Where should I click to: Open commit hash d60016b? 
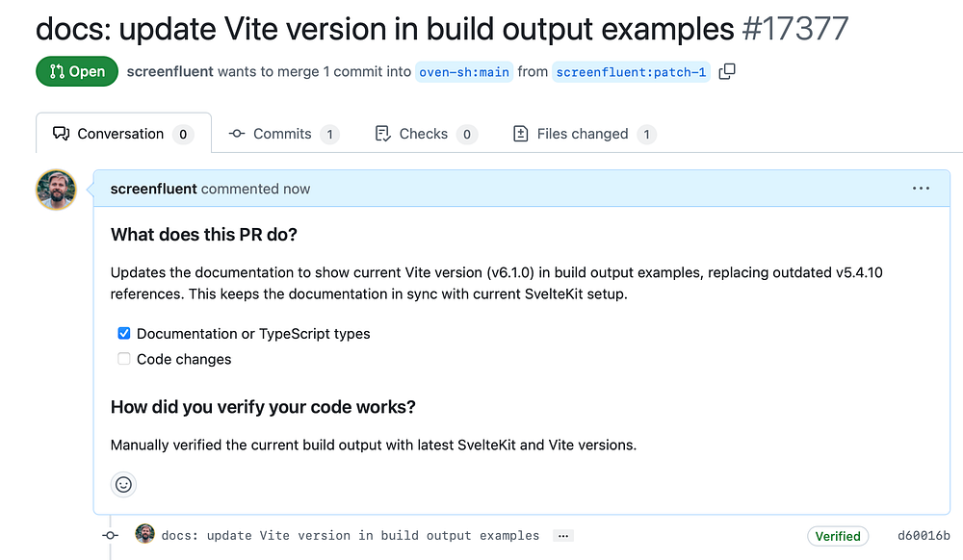coord(923,536)
